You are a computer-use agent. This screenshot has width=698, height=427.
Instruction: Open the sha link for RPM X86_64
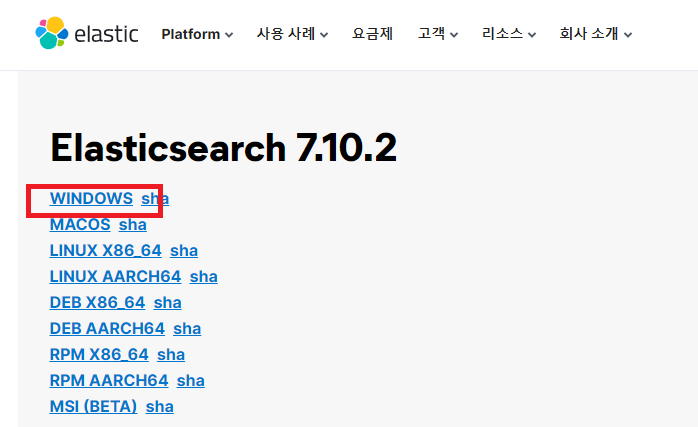tap(171, 355)
